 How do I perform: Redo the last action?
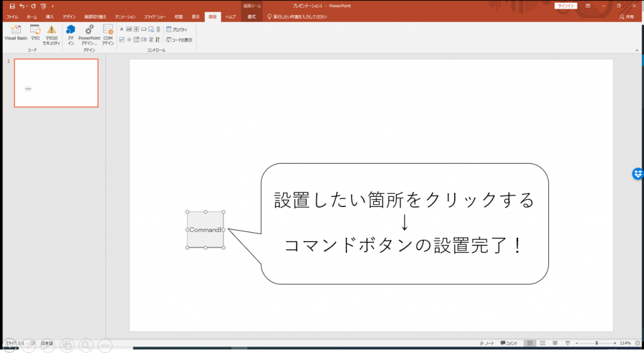(33, 6)
